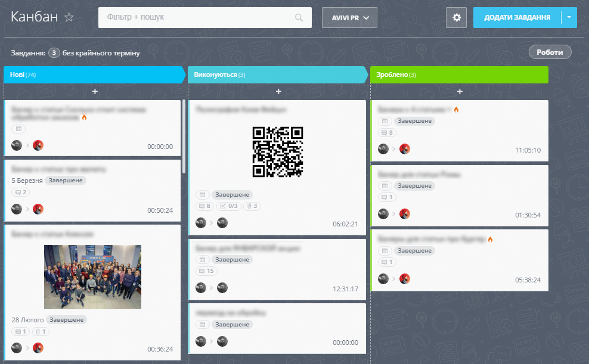Open the 15 comments on the 12:31:17 card
589x364 pixels.
207,271
